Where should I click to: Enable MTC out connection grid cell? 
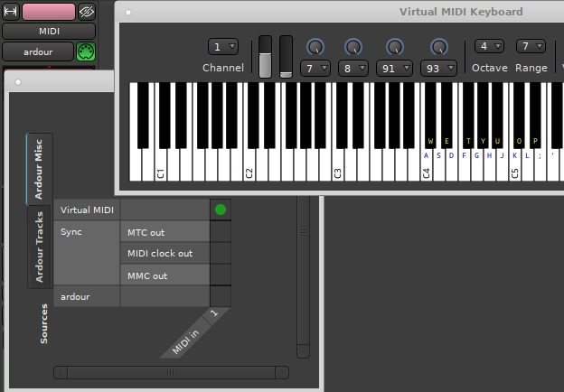[221, 232]
